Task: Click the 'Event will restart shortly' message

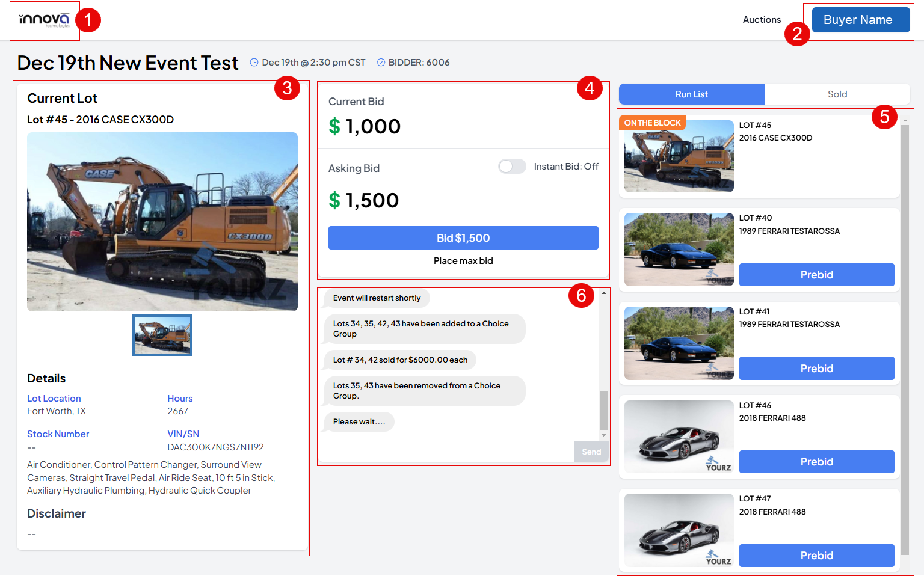Action: 377,298
